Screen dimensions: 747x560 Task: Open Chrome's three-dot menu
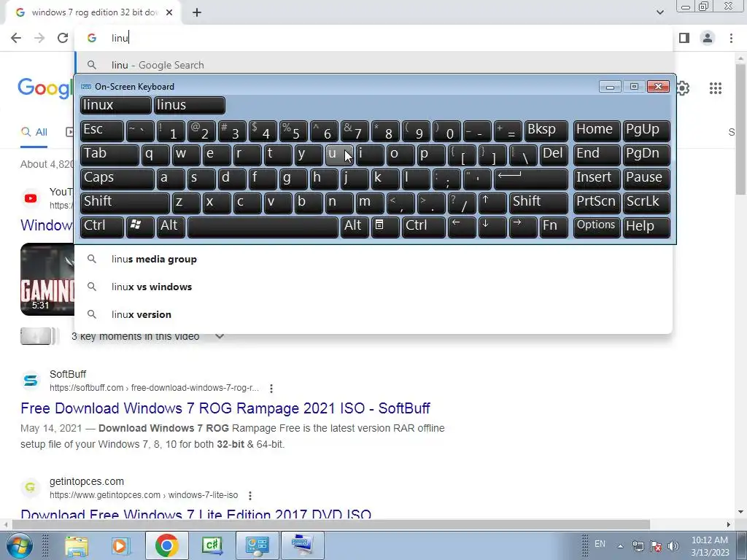tap(731, 38)
